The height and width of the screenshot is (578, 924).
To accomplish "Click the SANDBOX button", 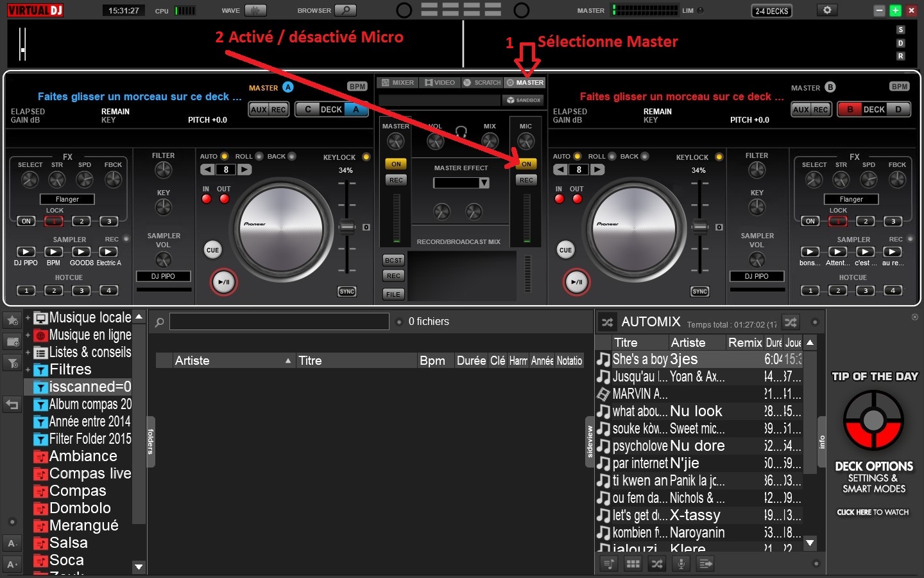I will pos(524,100).
